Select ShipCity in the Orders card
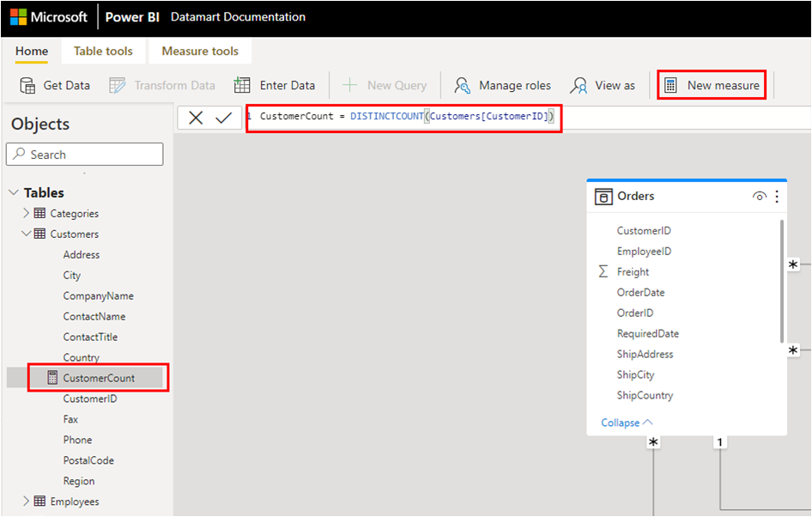This screenshot has height=517, width=812. click(x=635, y=374)
